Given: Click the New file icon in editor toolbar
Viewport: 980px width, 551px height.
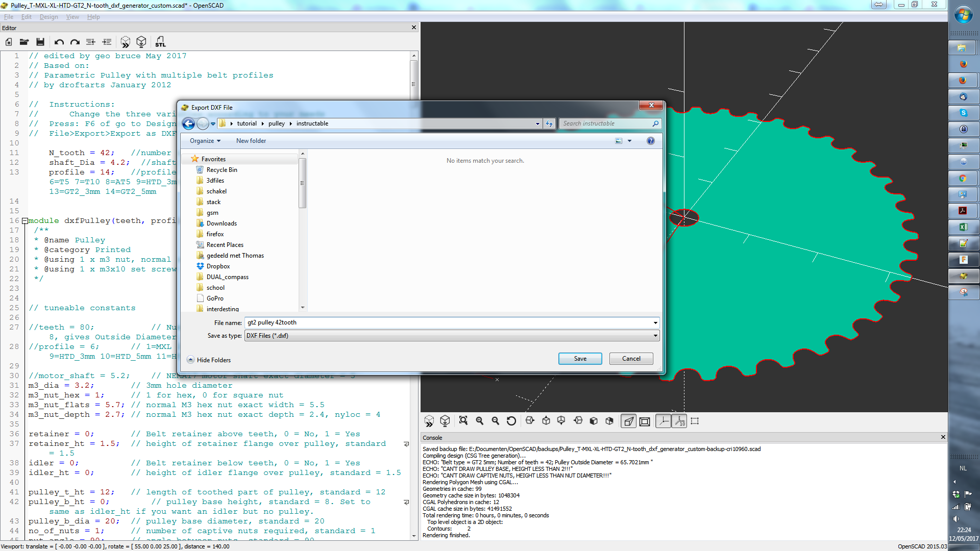Looking at the screenshot, I should point(9,42).
